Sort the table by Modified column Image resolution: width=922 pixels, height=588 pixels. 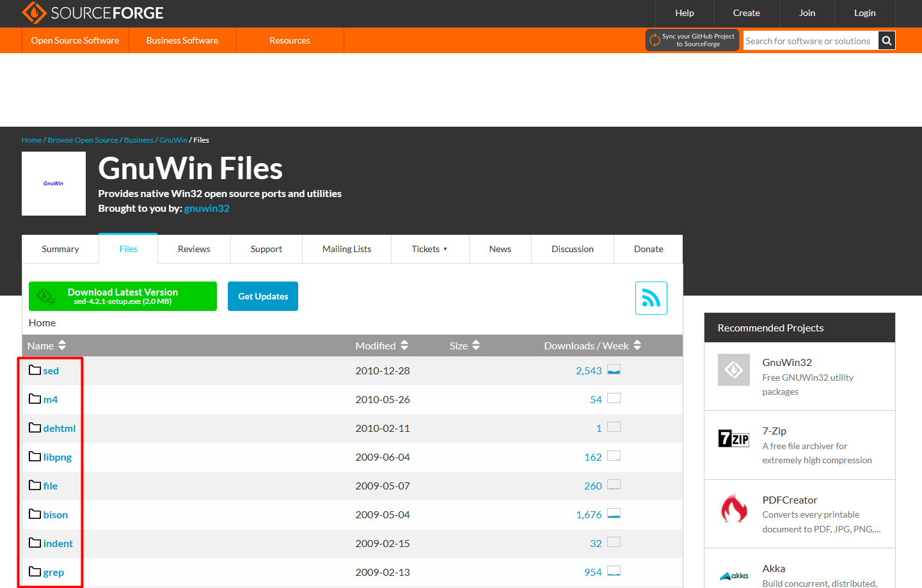(381, 346)
